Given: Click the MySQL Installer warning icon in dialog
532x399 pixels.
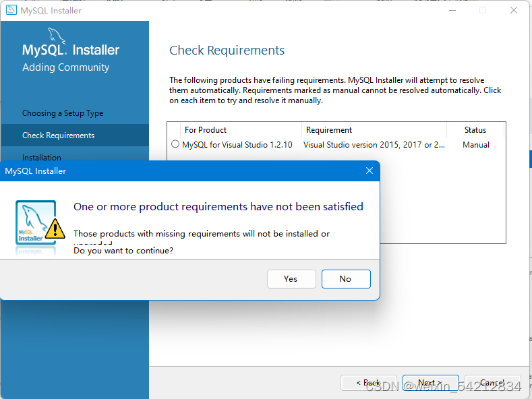Looking at the screenshot, I should [x=40, y=222].
